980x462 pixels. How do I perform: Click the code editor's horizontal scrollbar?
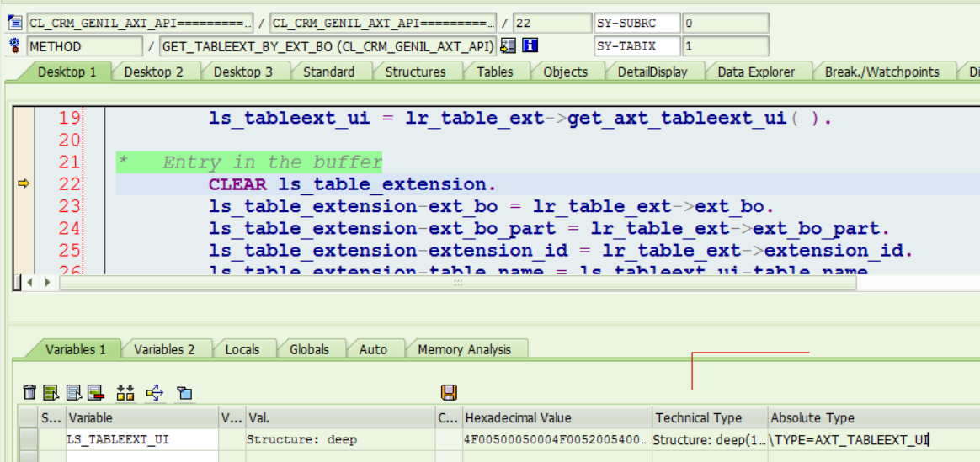tap(457, 282)
